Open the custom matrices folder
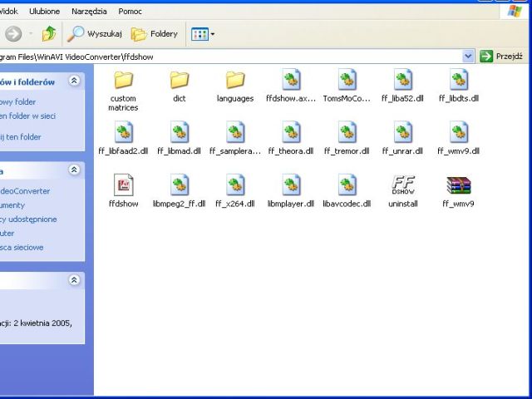 coord(123,80)
